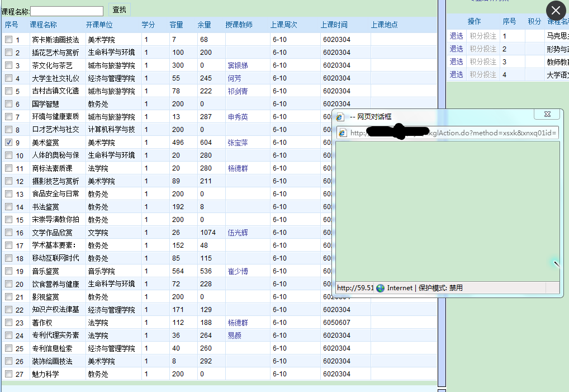Screen dimensions: 569x392
Task: Click the 6050607 time cell
Action: (336, 322)
